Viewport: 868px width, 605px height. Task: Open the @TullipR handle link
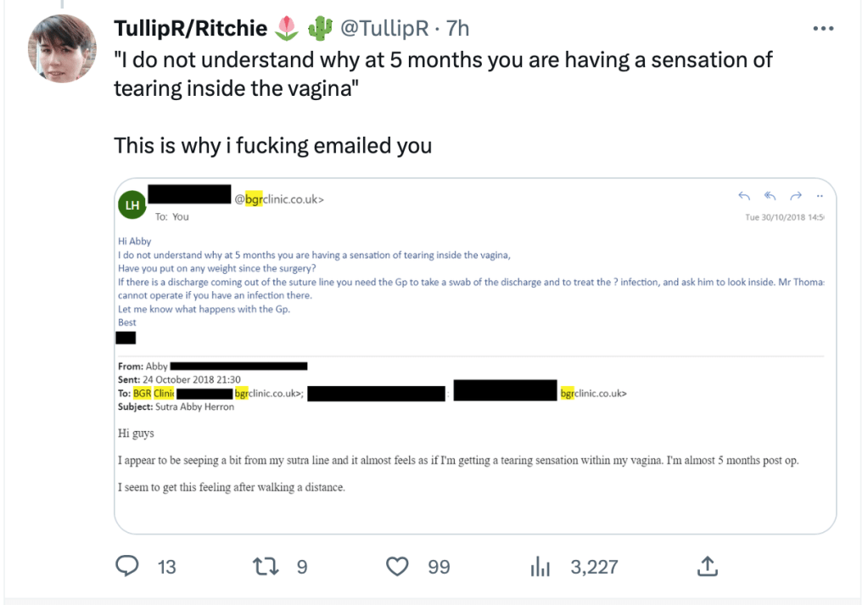384,29
